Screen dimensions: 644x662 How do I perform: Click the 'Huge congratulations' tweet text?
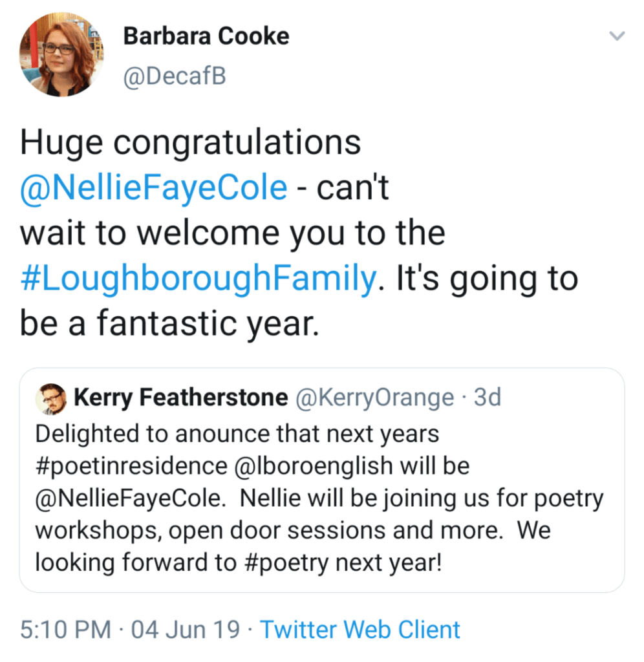click(x=191, y=142)
